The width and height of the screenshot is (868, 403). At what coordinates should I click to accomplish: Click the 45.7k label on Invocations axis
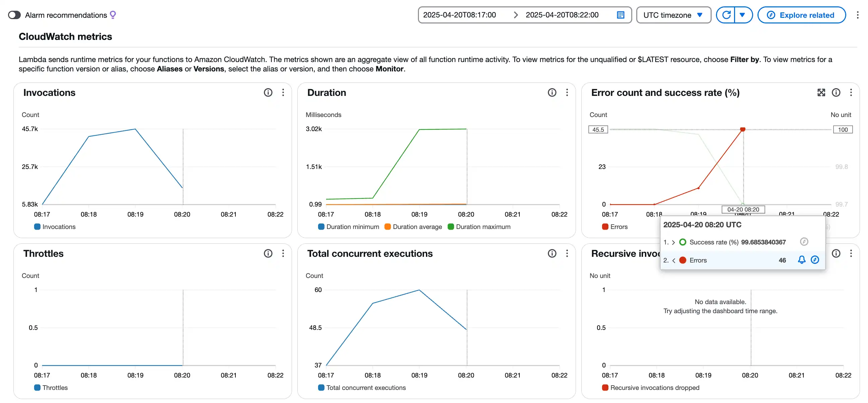pyautogui.click(x=30, y=129)
